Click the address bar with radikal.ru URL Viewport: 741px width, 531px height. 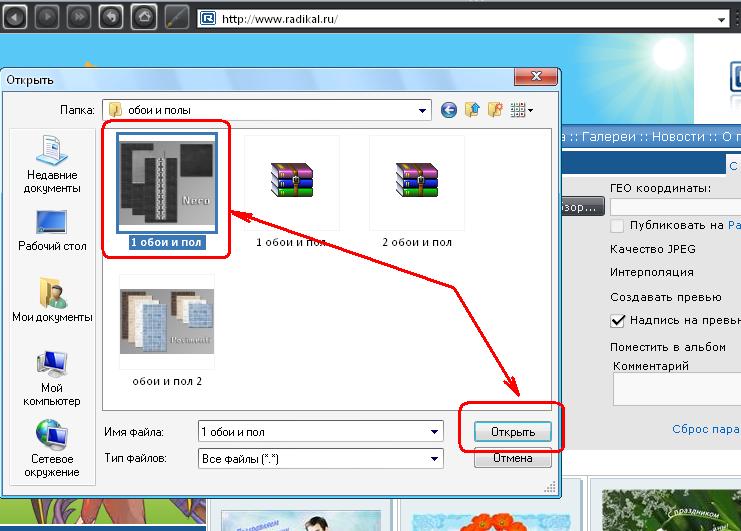coord(465,19)
